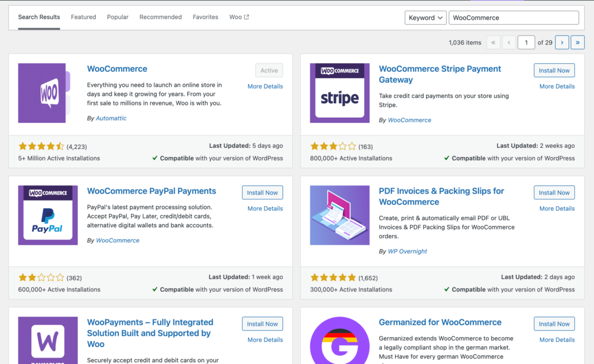This screenshot has height=364, width=594.
Task: Click the current page number field
Action: [x=526, y=42]
